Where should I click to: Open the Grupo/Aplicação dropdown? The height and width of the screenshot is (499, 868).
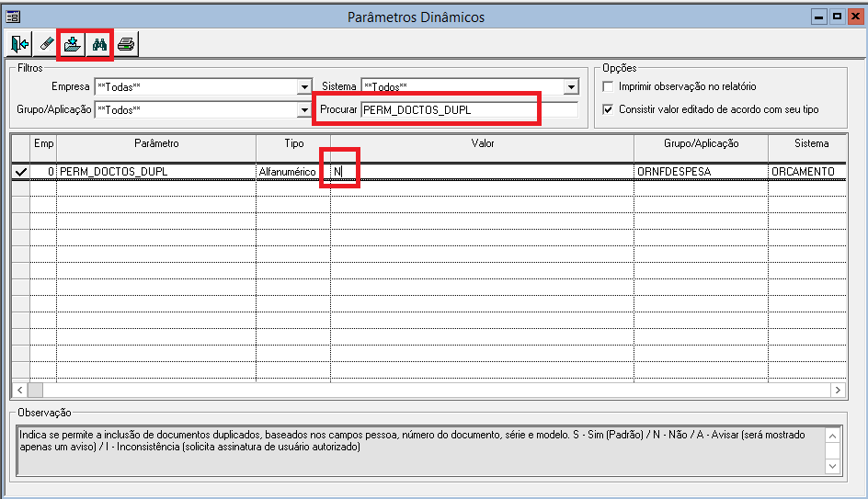pyautogui.click(x=304, y=110)
